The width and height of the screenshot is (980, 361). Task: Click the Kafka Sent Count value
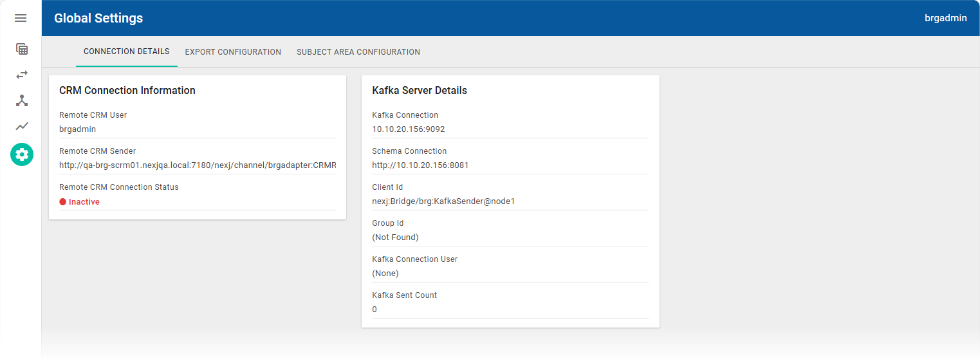[375, 310]
